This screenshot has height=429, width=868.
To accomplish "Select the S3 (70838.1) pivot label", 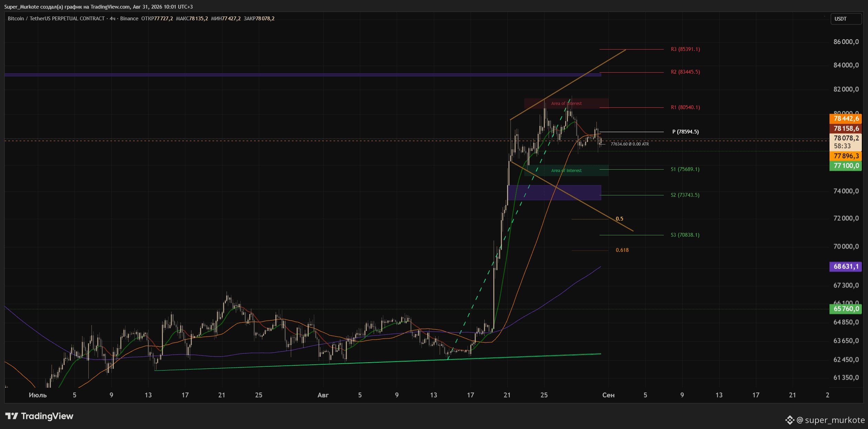I will [x=685, y=235].
